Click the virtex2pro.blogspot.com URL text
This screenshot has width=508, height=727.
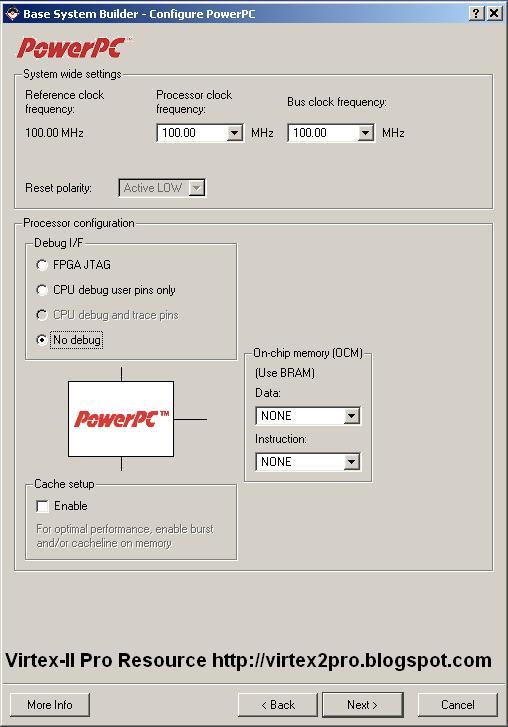point(352,660)
